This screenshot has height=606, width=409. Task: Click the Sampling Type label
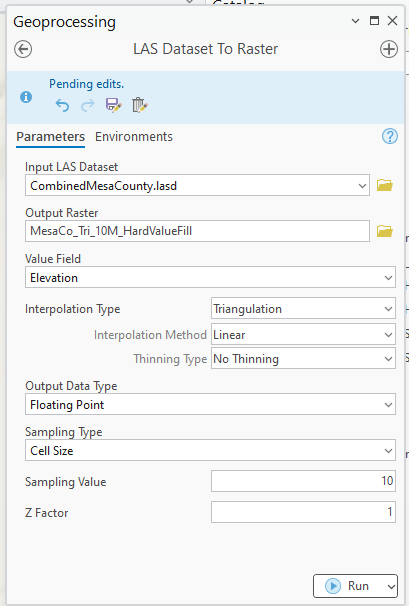[x=64, y=432]
